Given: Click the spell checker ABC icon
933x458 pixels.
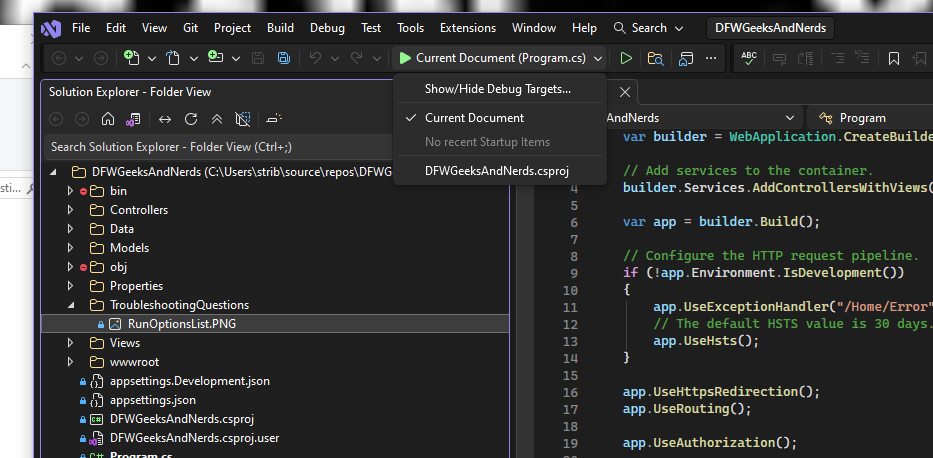Looking at the screenshot, I should tap(748, 59).
